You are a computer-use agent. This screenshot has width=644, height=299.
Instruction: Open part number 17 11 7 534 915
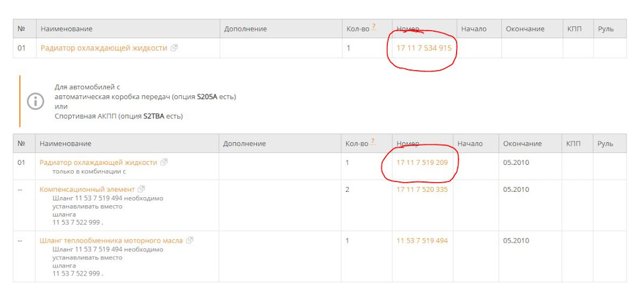[424, 48]
